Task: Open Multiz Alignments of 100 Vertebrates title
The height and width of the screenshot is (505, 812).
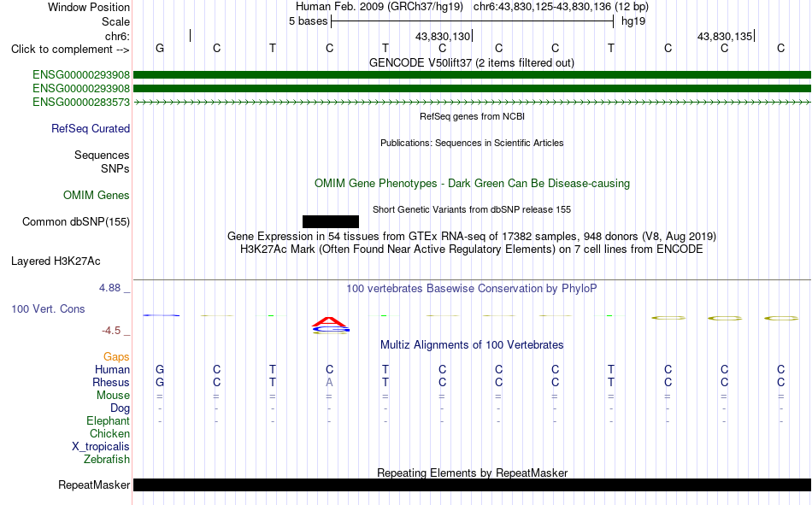Action: 472,345
